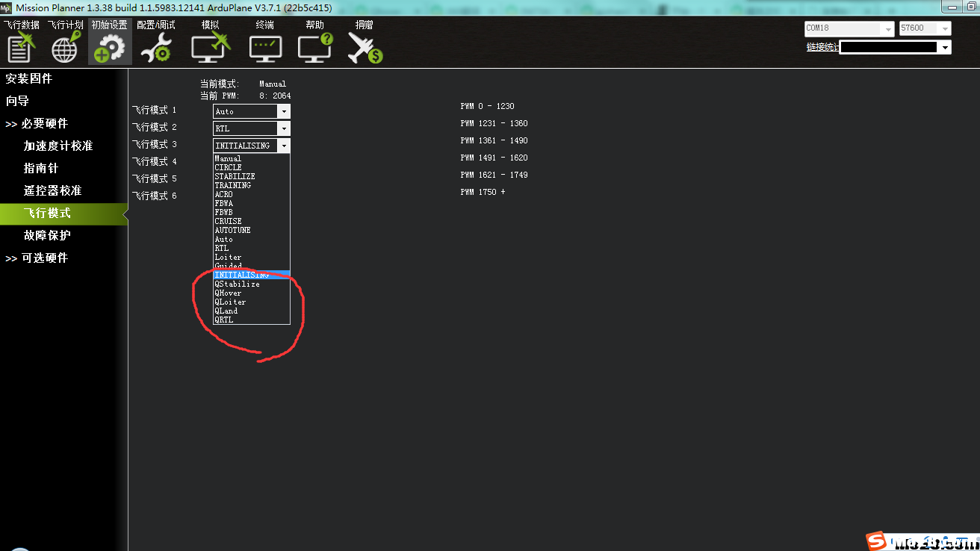The height and width of the screenshot is (551, 980).
Task: Open the 飞行计划 globe icon
Action: pyautogui.click(x=66, y=48)
